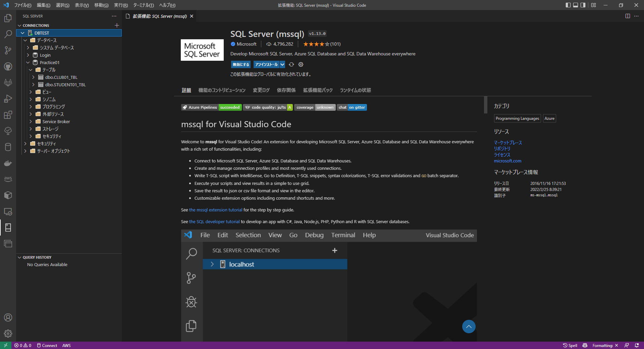Toggle the bottom panel layout button

coord(576,5)
